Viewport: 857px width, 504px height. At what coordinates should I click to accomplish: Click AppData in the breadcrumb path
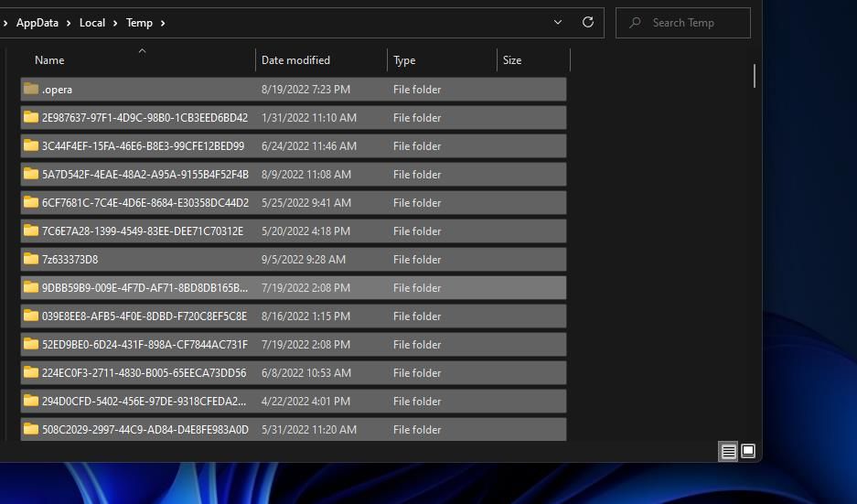(x=37, y=23)
